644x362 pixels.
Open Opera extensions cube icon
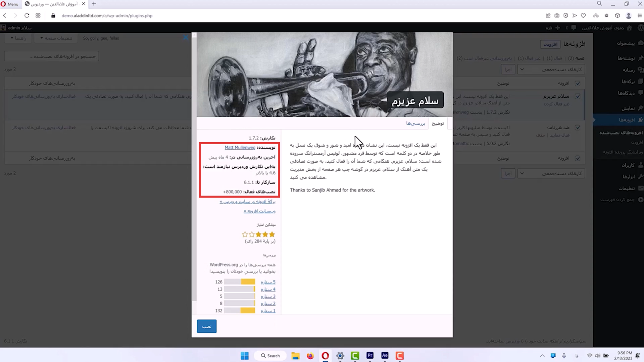click(x=617, y=16)
